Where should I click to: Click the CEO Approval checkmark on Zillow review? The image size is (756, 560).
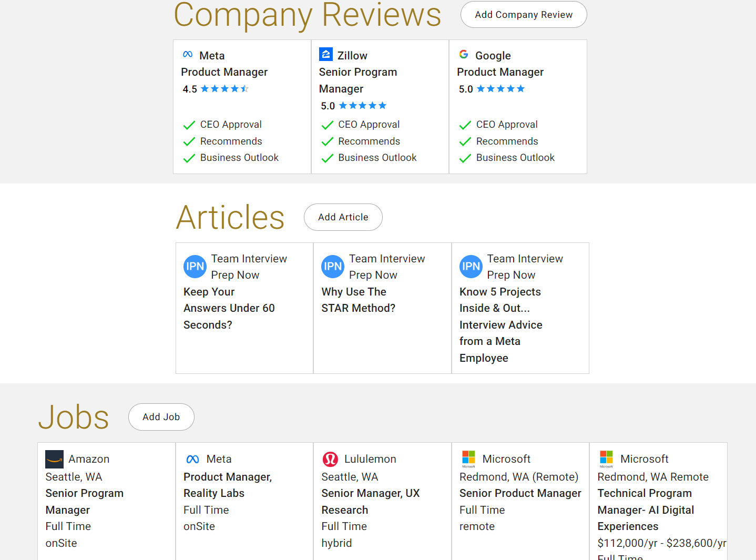328,125
